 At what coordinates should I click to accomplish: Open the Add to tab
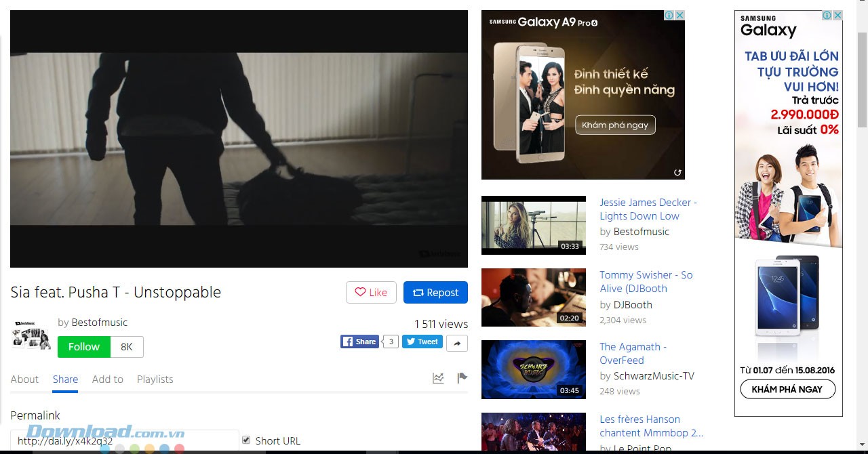pos(107,379)
